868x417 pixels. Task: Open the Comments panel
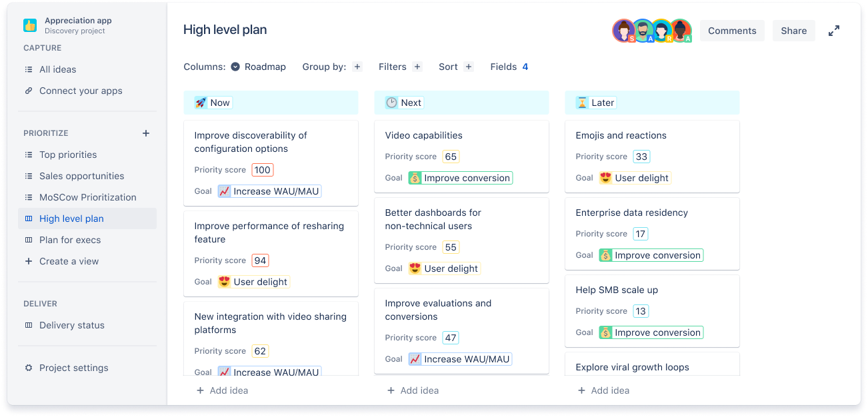pyautogui.click(x=732, y=31)
